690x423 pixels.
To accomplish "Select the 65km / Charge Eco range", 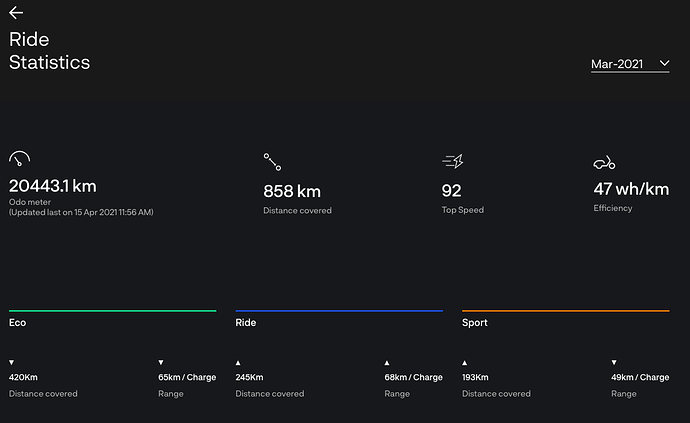I will [x=187, y=377].
